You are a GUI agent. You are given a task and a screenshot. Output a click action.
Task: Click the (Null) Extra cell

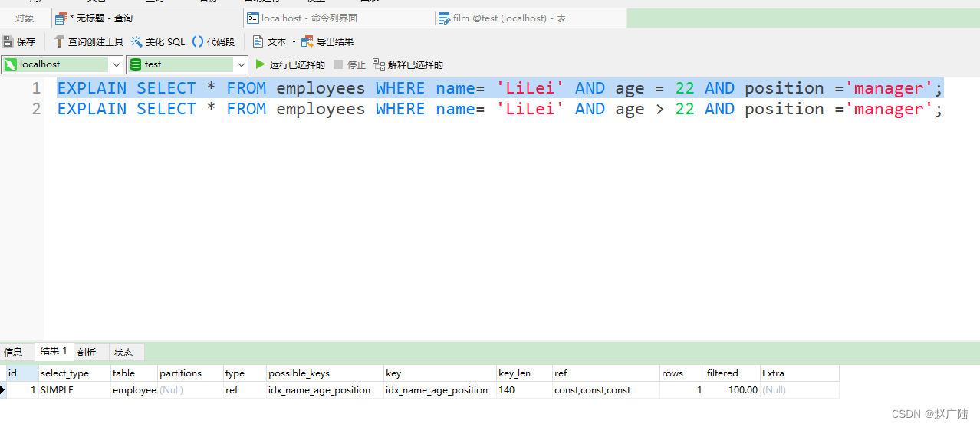click(x=800, y=390)
